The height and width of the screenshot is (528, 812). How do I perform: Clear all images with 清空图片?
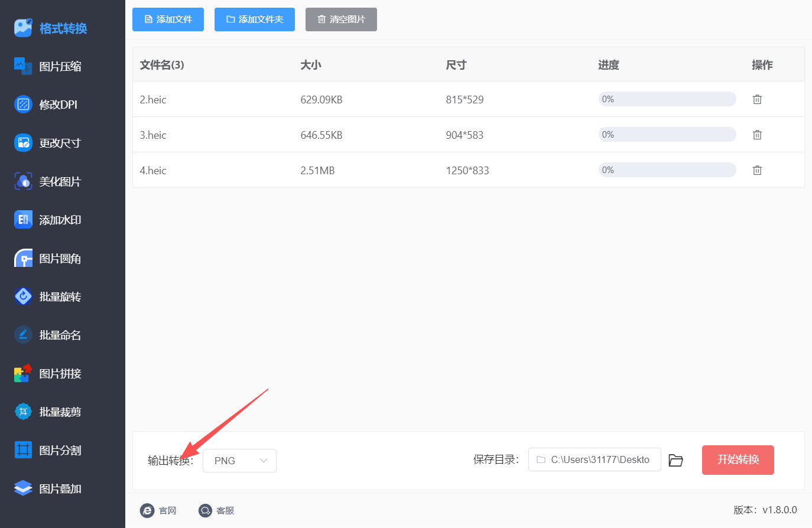click(341, 19)
